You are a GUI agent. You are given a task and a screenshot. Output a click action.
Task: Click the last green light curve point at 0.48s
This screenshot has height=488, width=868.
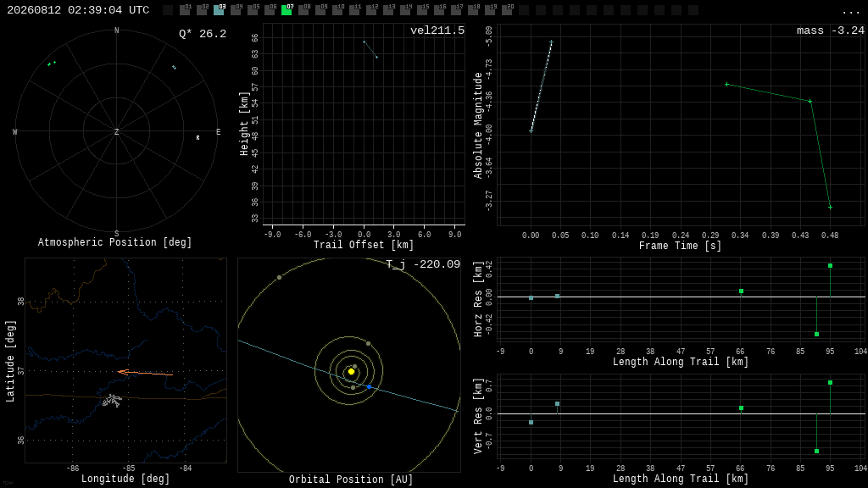pyautogui.click(x=830, y=207)
